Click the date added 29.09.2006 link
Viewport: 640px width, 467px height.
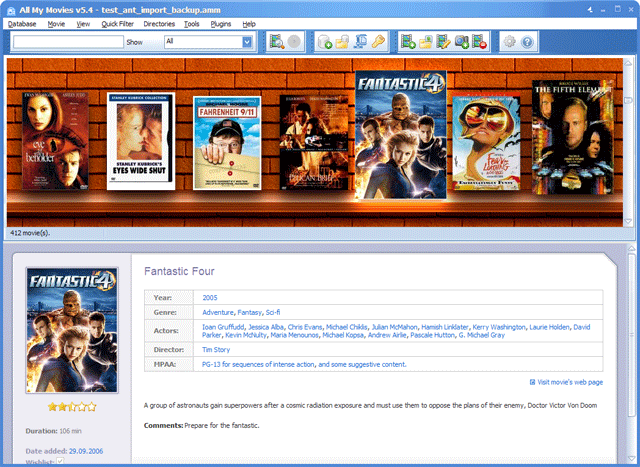(x=86, y=451)
